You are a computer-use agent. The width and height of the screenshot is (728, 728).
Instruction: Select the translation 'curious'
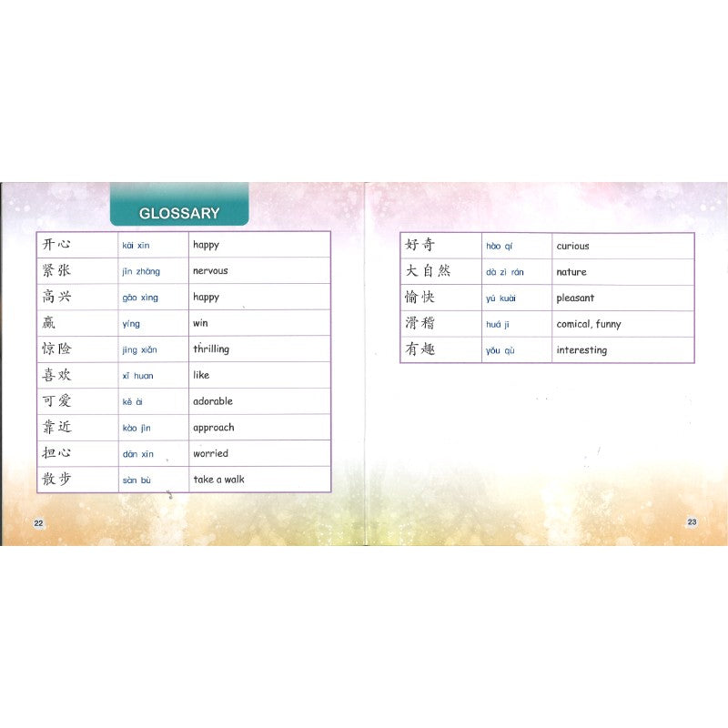click(x=572, y=247)
